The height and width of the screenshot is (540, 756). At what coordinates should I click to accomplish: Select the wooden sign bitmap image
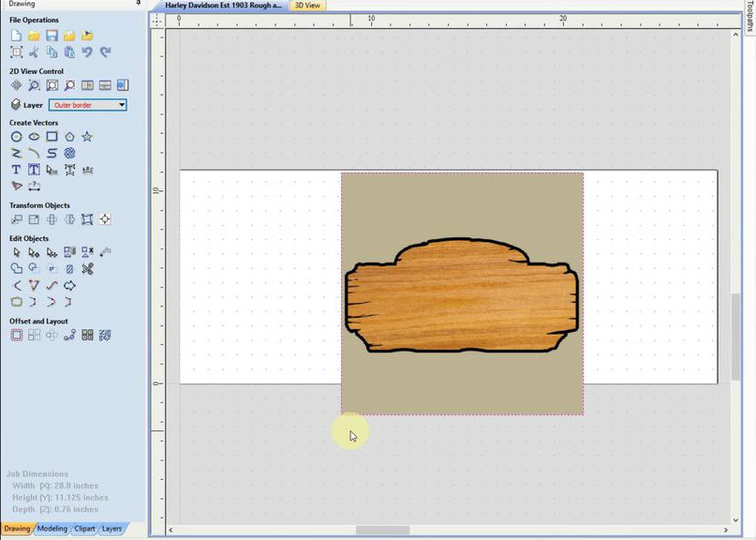pyautogui.click(x=462, y=293)
